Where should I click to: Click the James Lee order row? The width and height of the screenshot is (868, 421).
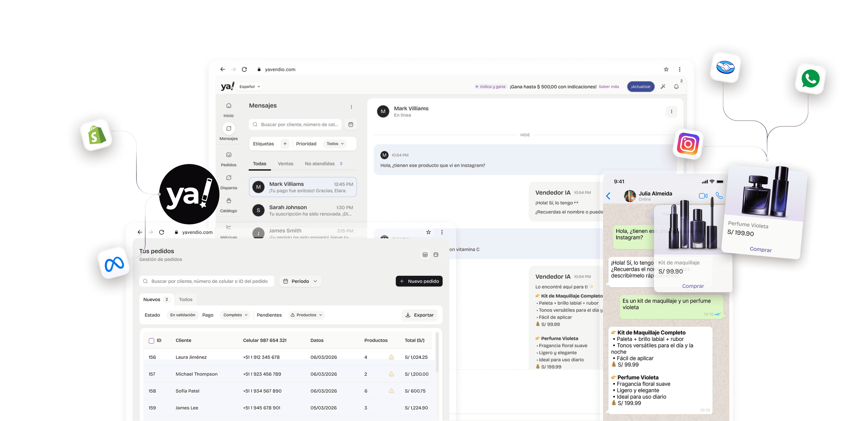[x=288, y=407]
